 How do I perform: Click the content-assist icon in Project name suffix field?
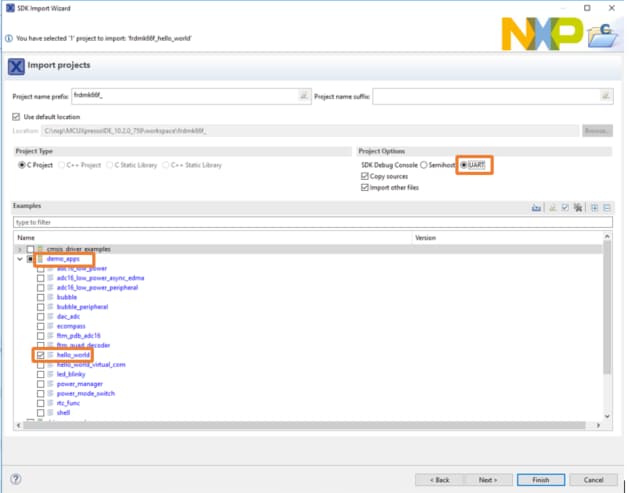(606, 97)
